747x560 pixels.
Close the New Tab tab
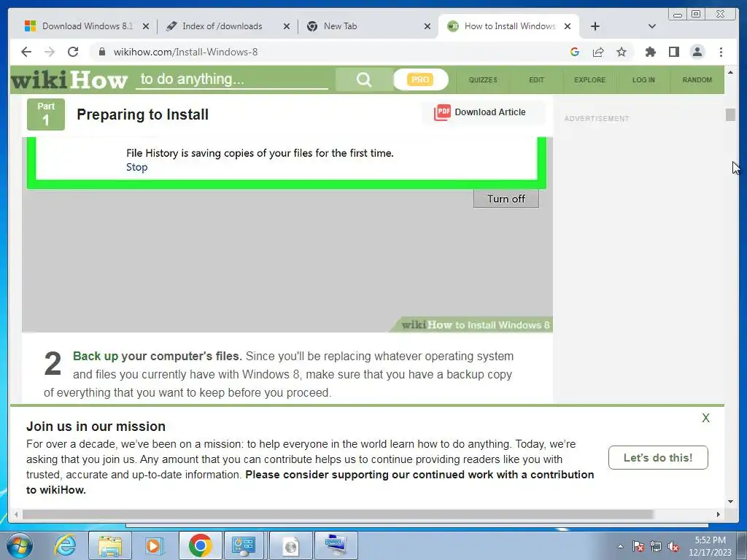(427, 26)
